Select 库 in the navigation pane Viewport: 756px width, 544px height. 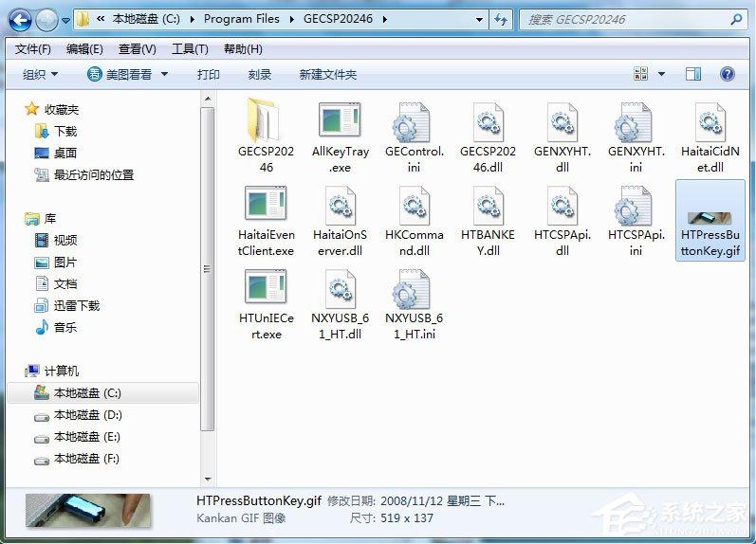(x=49, y=218)
